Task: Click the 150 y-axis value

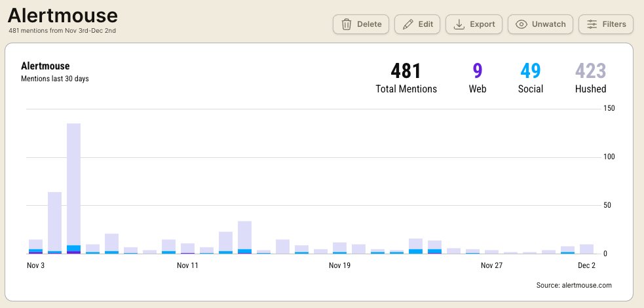Action: (x=609, y=108)
